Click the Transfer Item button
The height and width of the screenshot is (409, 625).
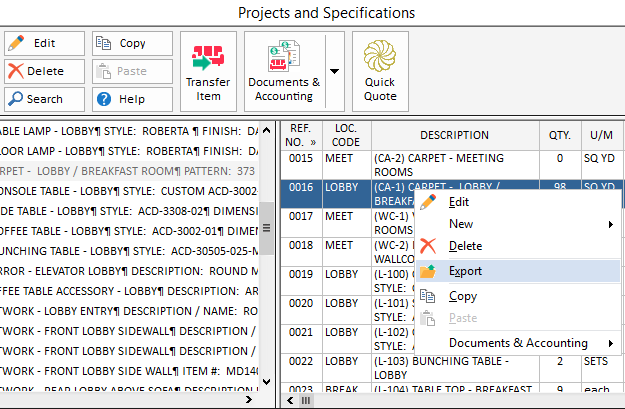tap(208, 71)
